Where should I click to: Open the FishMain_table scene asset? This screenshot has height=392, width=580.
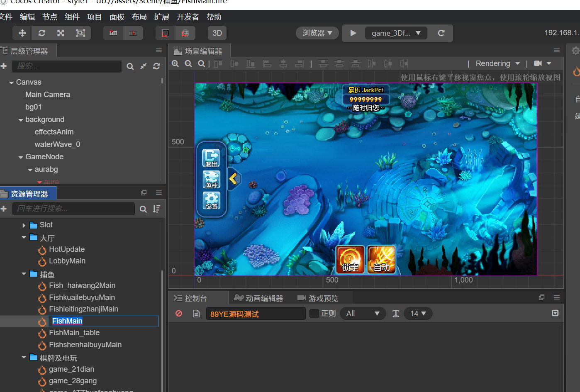pyautogui.click(x=74, y=333)
